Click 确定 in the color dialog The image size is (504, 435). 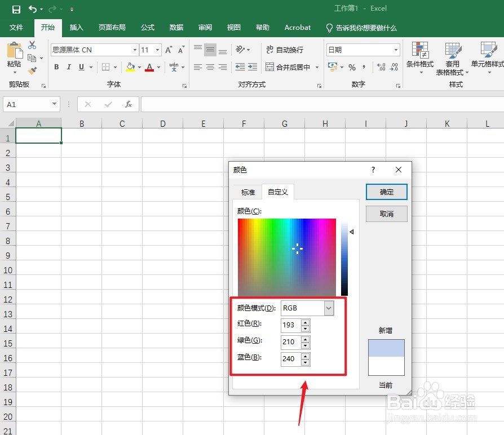click(x=386, y=192)
